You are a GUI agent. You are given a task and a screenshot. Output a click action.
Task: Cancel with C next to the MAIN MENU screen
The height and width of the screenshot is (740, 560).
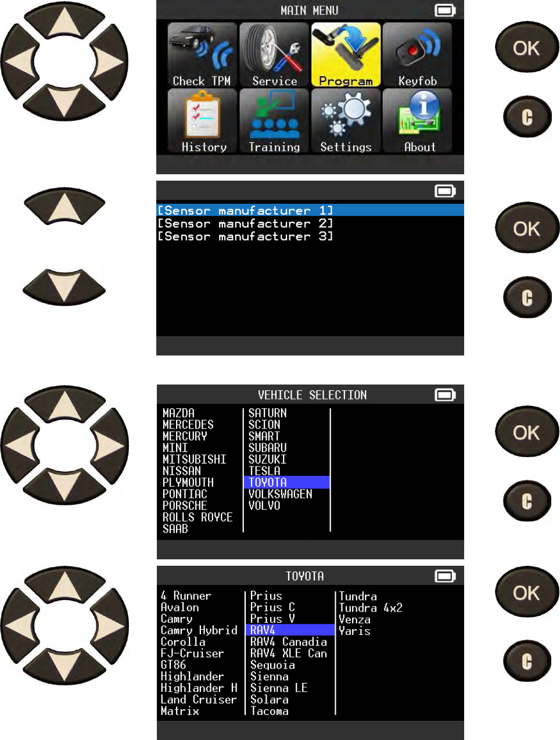tap(527, 117)
